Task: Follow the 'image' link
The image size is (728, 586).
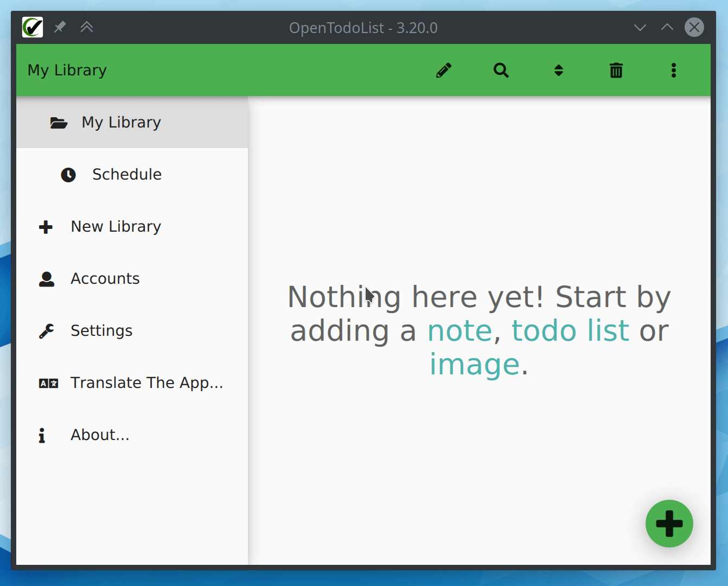Action: pyautogui.click(x=475, y=365)
